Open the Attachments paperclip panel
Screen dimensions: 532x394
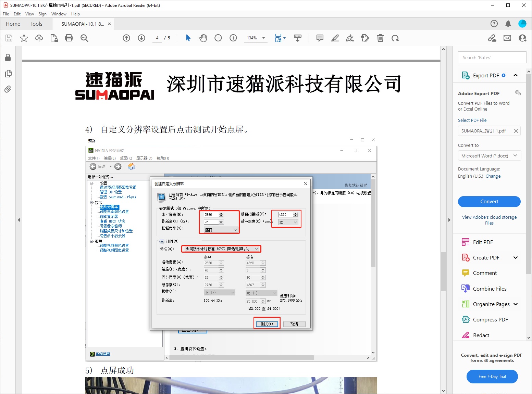[x=8, y=89]
